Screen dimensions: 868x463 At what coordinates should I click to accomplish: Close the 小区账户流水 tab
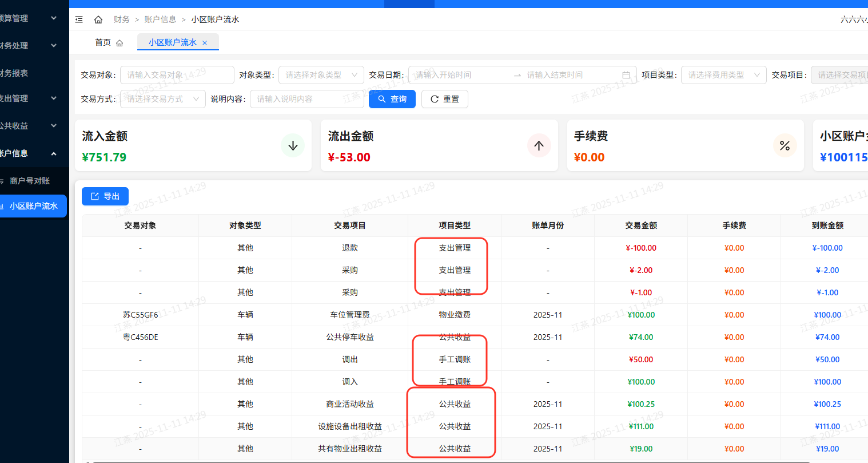pos(205,43)
